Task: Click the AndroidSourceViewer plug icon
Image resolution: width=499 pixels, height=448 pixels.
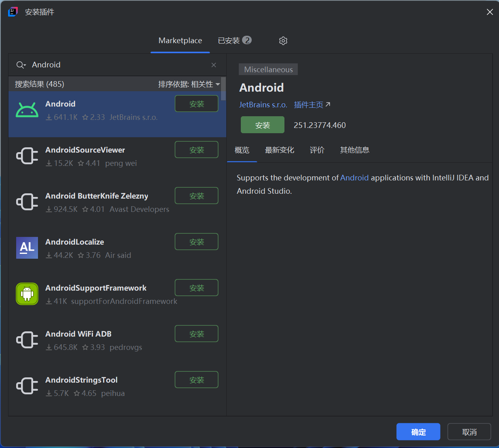Action: point(27,156)
